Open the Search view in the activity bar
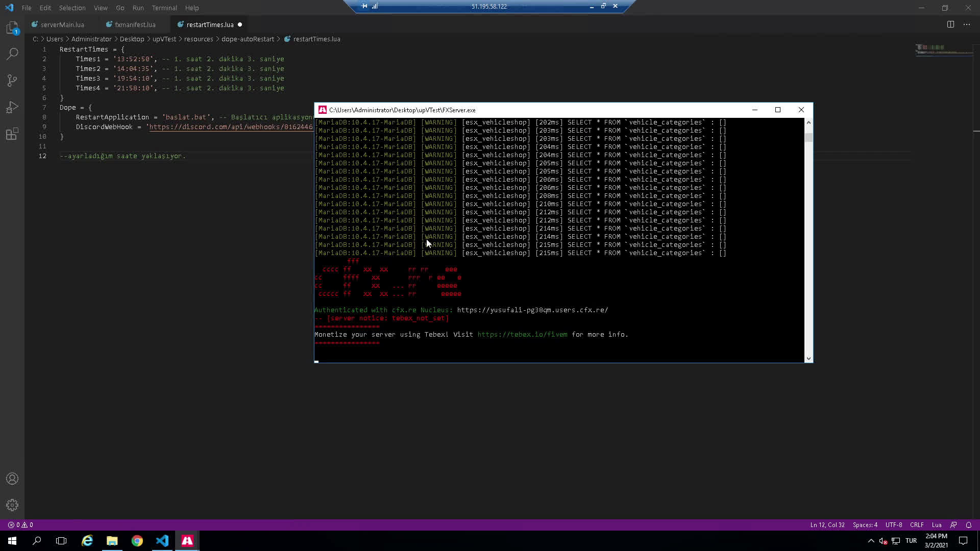 click(x=12, y=54)
